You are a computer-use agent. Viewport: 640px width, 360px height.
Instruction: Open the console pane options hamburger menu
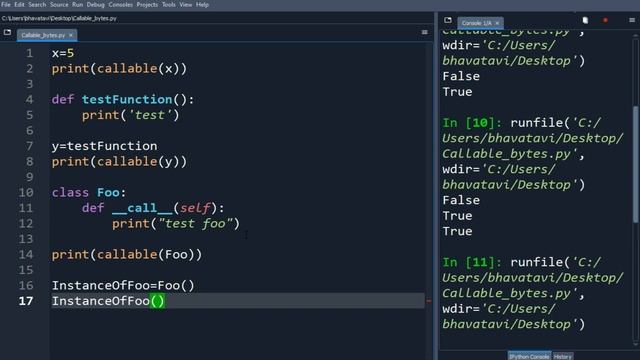(x=632, y=20)
